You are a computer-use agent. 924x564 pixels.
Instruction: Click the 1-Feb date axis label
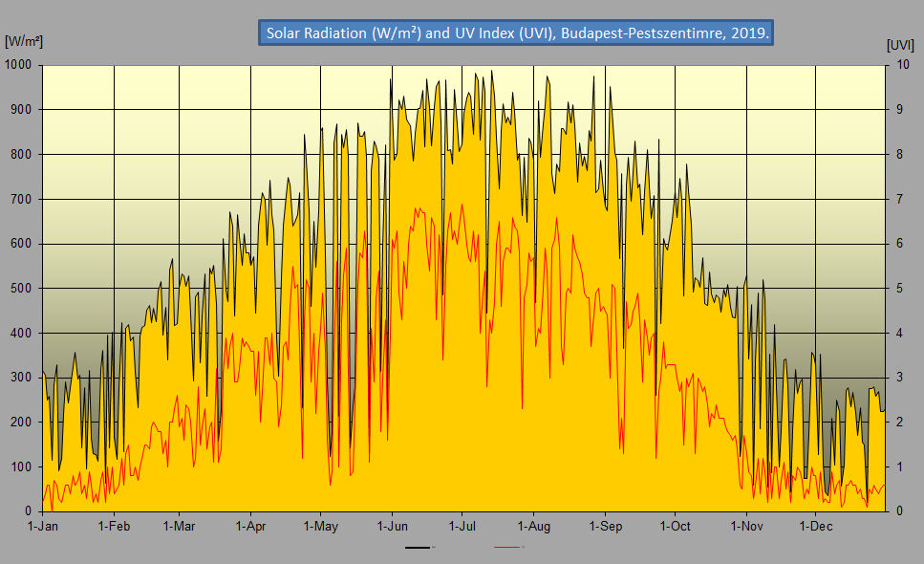click(x=114, y=527)
